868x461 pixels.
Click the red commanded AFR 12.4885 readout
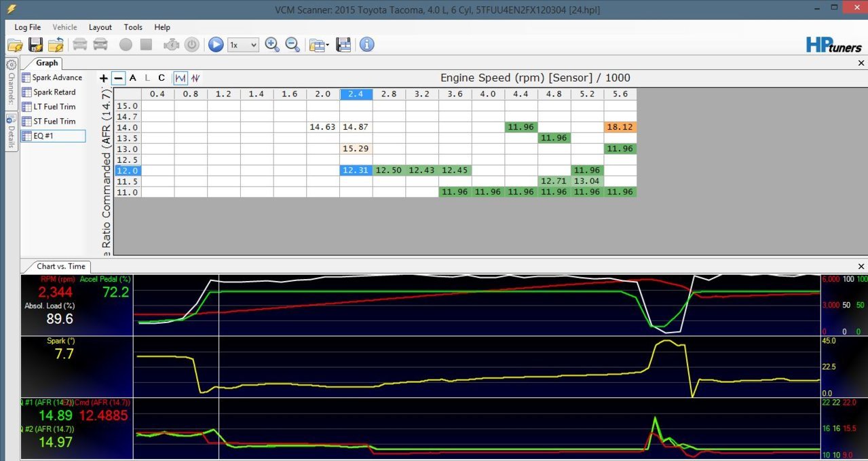point(104,416)
